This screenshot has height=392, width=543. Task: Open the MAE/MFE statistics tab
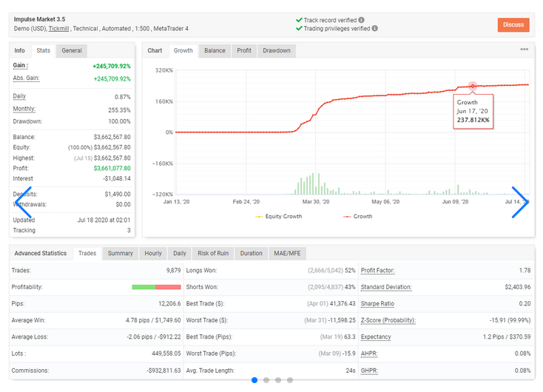click(288, 254)
